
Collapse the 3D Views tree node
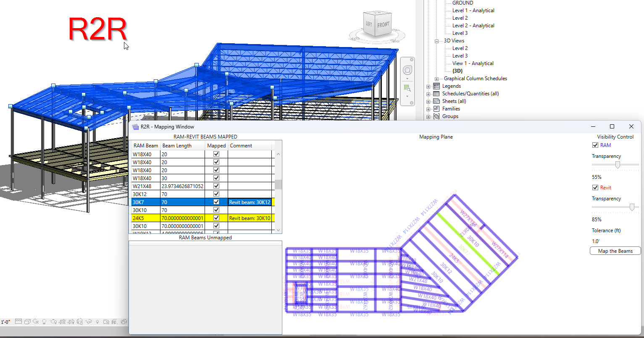click(437, 41)
